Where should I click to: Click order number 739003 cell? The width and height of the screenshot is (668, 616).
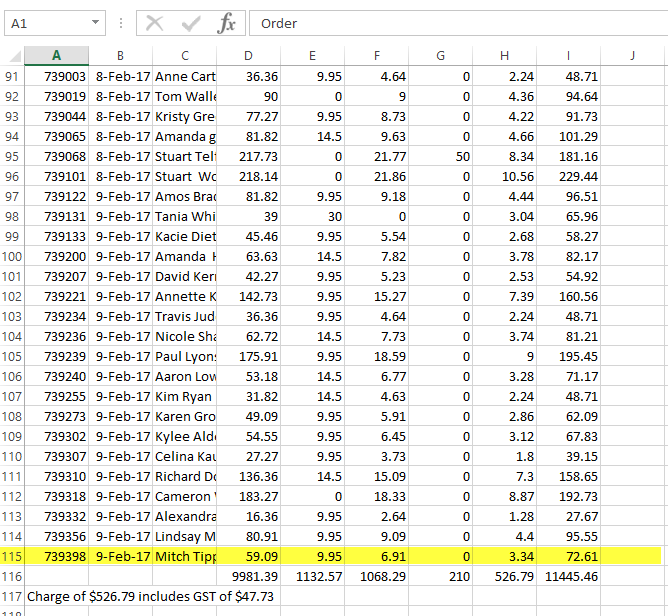coord(57,77)
